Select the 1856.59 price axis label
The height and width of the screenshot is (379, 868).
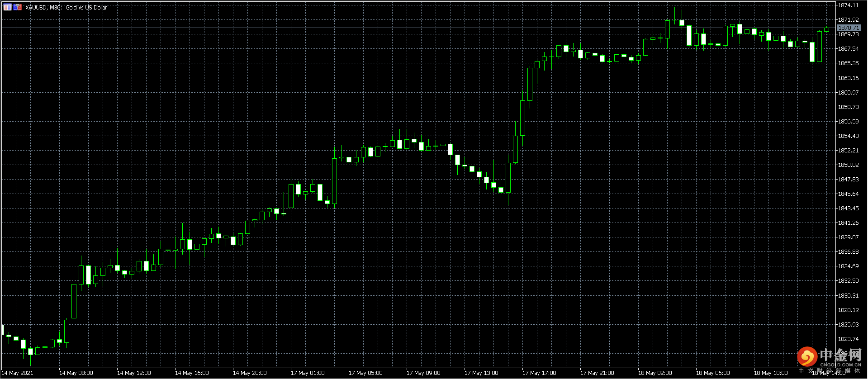point(849,122)
